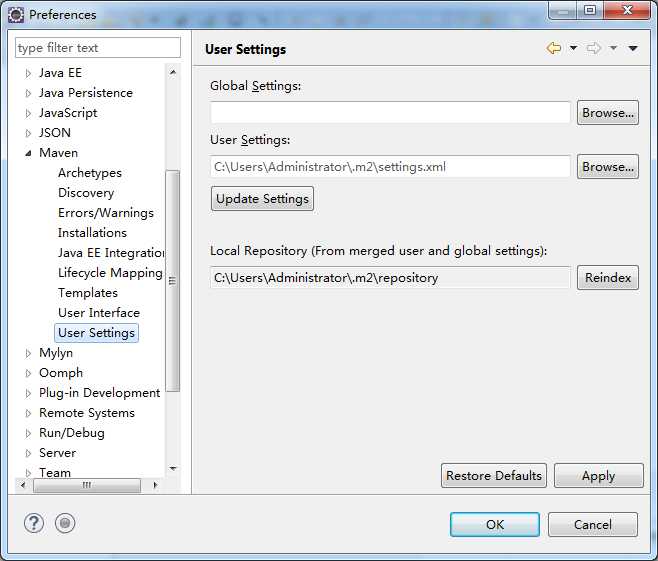Select Archetypes under Maven
The width and height of the screenshot is (658, 561).
(90, 173)
